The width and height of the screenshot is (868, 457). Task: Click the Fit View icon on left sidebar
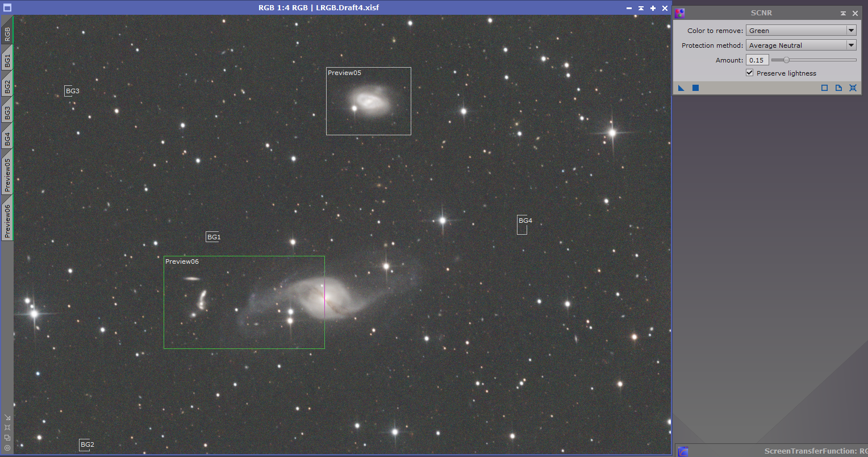tap(7, 427)
